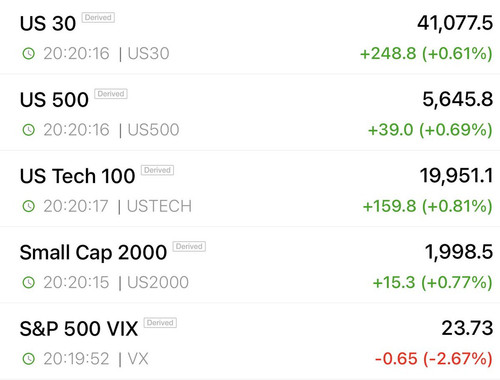
Task: Click the clock icon beside US500 time
Action: [x=28, y=130]
